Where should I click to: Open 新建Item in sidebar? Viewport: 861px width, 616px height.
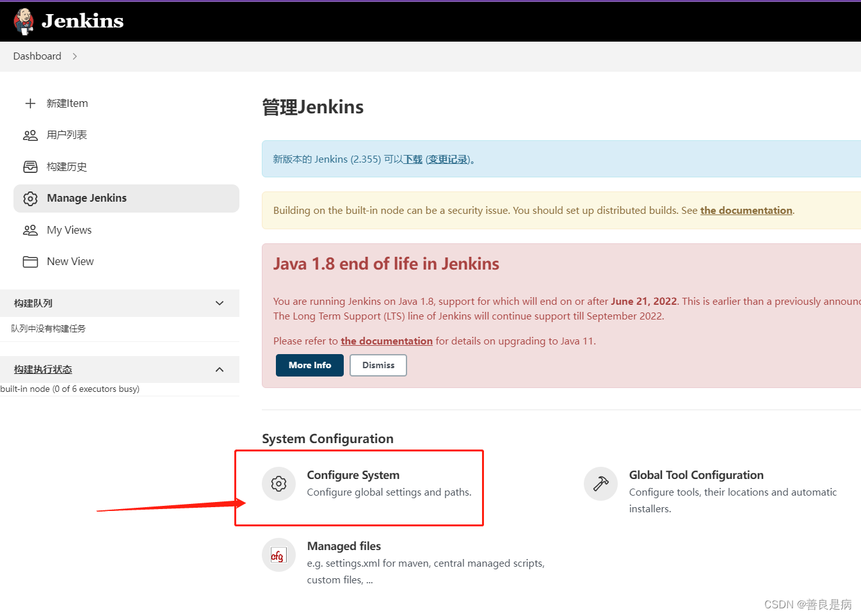pyautogui.click(x=67, y=103)
